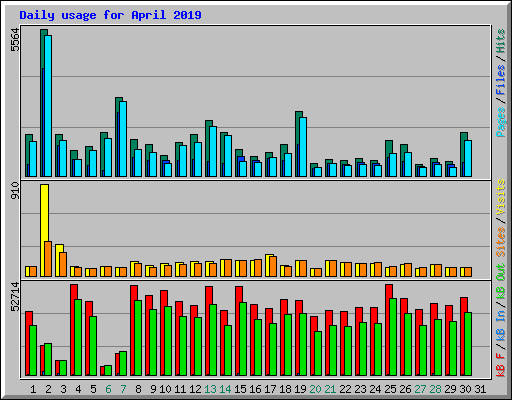Click weekend day 21 label
The height and width of the screenshot is (400, 512).
(x=330, y=389)
